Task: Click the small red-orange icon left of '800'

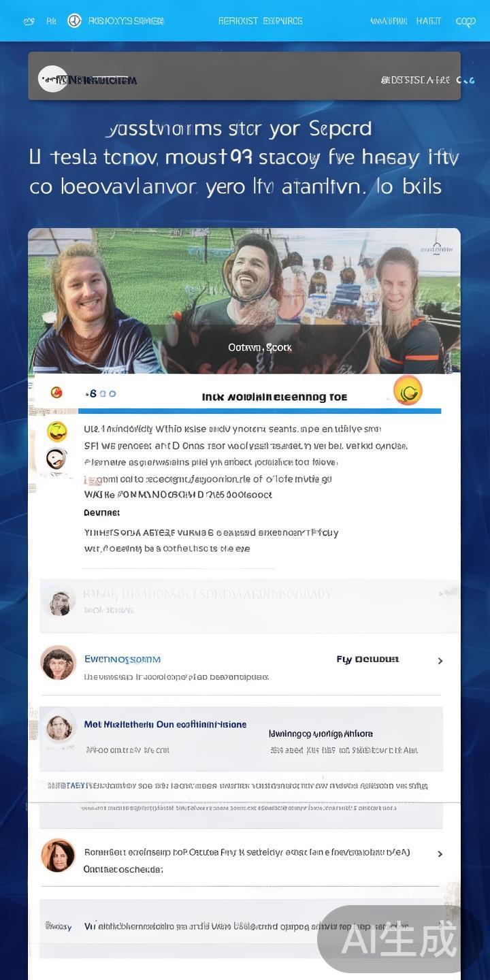Action: [x=56, y=392]
